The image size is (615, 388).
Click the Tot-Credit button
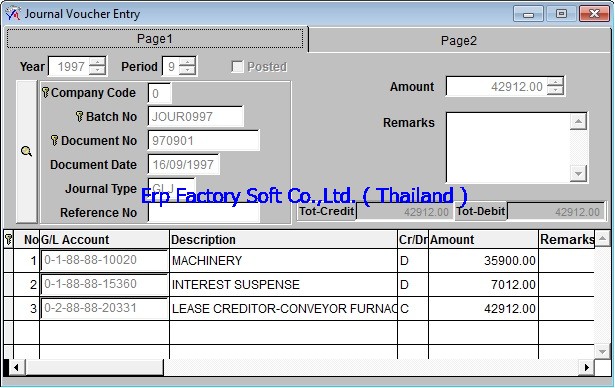click(x=326, y=211)
